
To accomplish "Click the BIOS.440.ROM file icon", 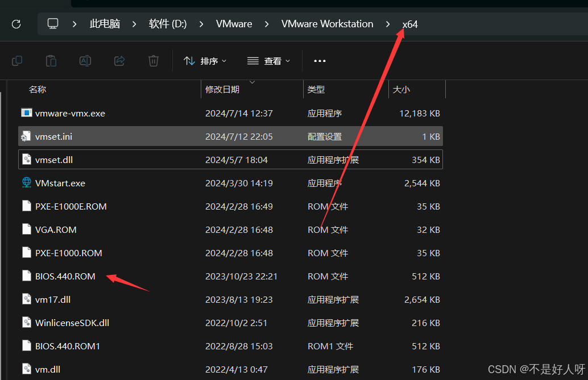I will tap(27, 276).
